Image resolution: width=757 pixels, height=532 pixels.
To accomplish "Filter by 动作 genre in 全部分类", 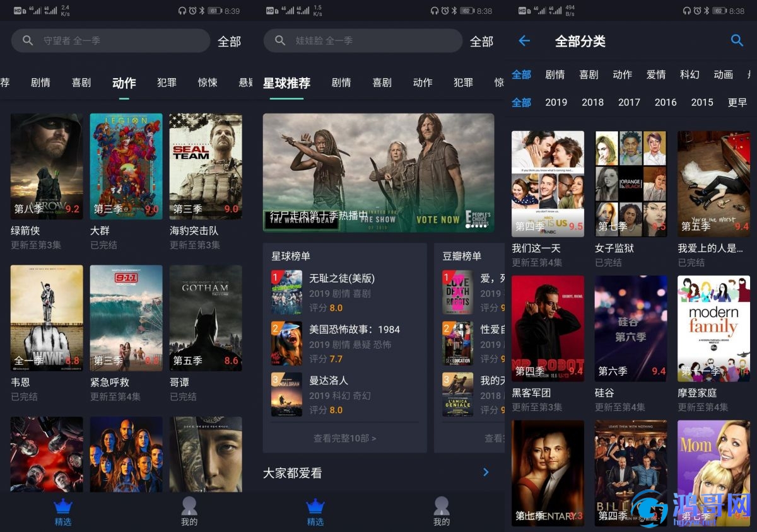I will [x=623, y=74].
